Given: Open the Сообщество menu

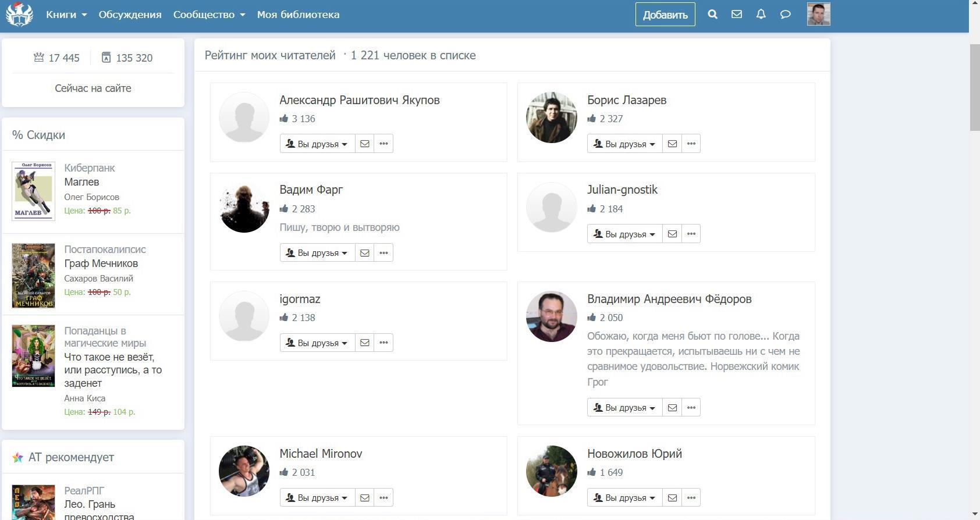Looking at the screenshot, I should [x=209, y=15].
